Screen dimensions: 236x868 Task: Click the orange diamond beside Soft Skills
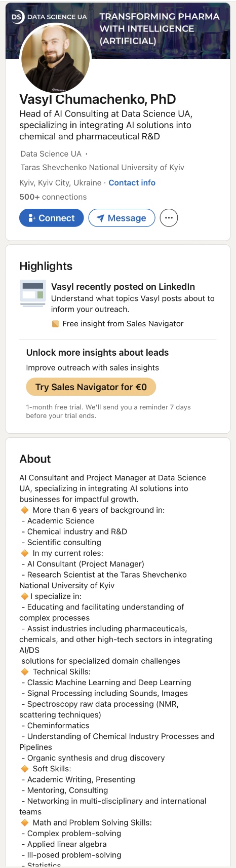pyautogui.click(x=24, y=769)
